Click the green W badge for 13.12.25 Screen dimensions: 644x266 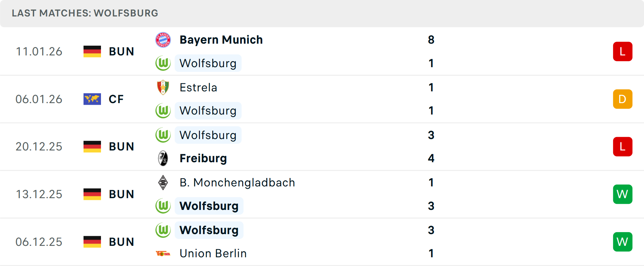tap(623, 194)
